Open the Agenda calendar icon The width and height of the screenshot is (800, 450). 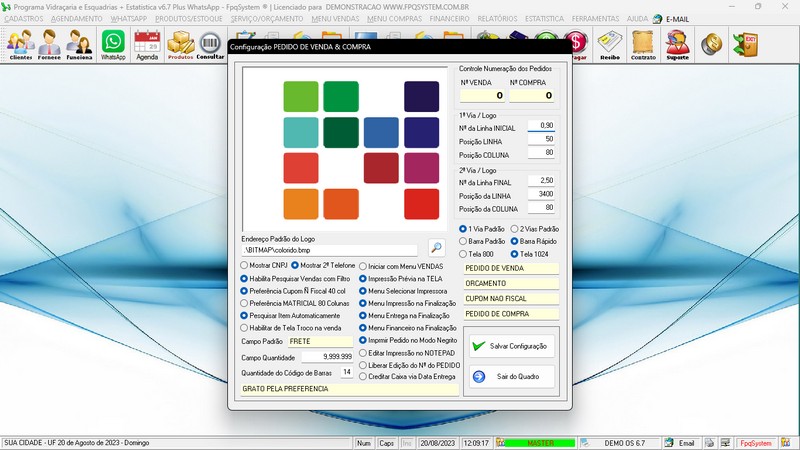click(147, 45)
